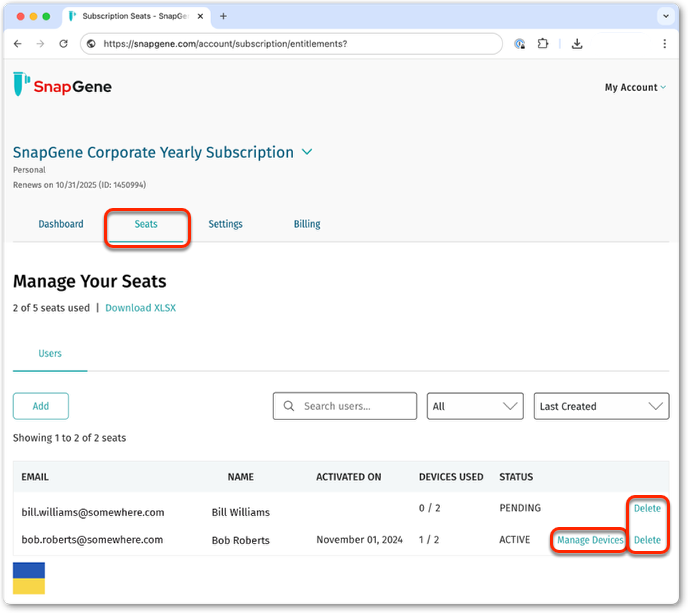Click the EMAIL column header
This screenshot has height=613, width=688.
click(x=35, y=477)
